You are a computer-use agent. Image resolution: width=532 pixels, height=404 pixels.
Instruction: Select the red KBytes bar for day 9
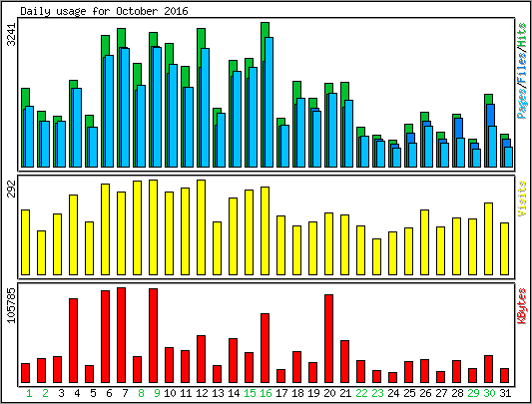pyautogui.click(x=154, y=336)
